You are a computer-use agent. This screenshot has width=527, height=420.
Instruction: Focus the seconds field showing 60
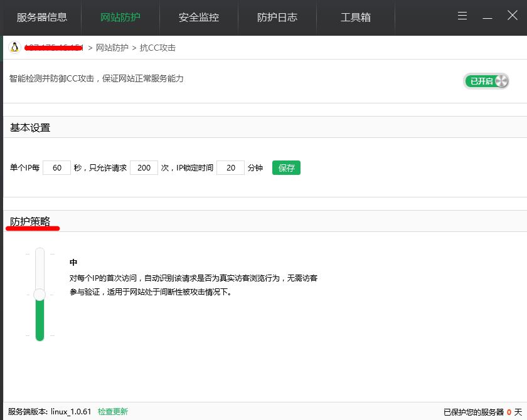click(57, 168)
